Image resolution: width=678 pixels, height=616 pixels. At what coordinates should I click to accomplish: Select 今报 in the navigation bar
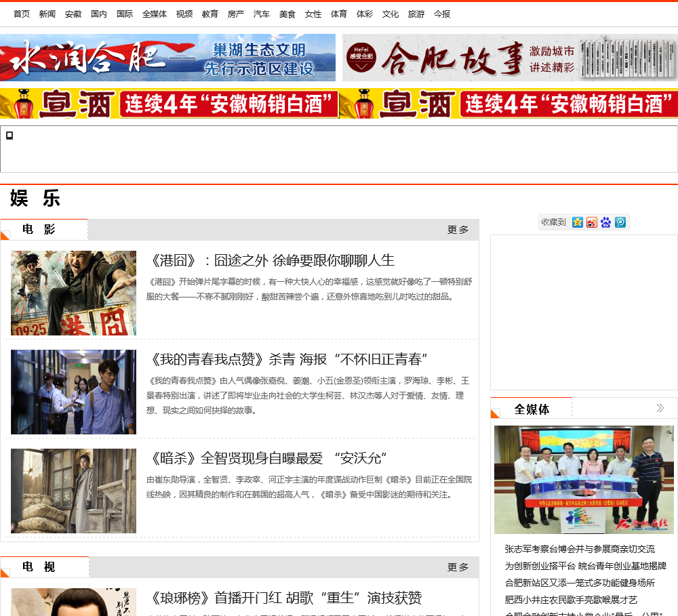pos(441,14)
